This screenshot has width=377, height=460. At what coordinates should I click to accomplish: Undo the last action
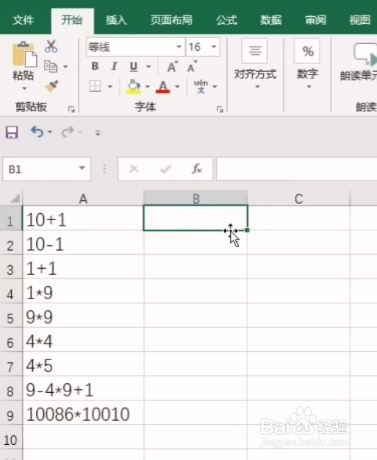(x=37, y=132)
